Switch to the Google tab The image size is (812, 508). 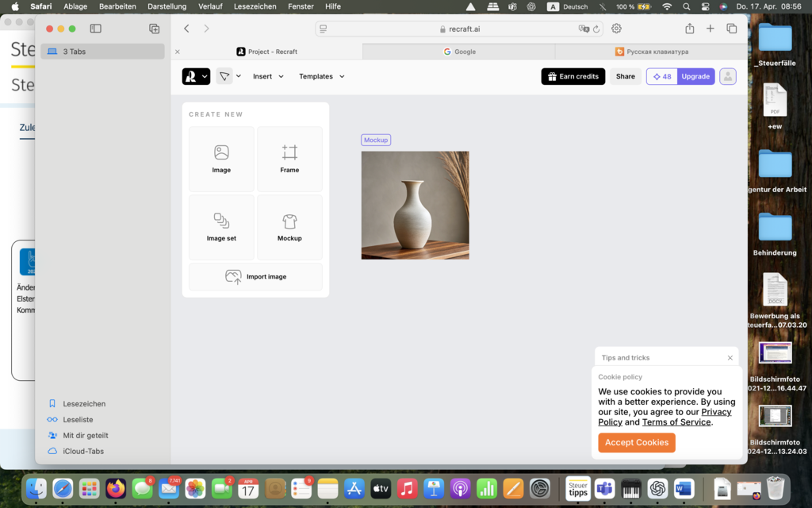coord(459,52)
